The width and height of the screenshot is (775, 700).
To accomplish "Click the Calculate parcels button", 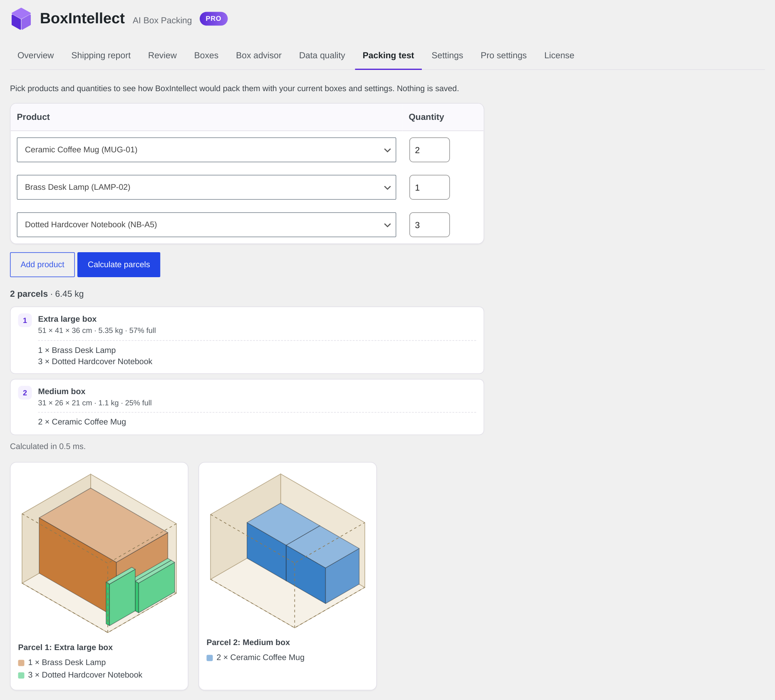I will click(x=119, y=265).
